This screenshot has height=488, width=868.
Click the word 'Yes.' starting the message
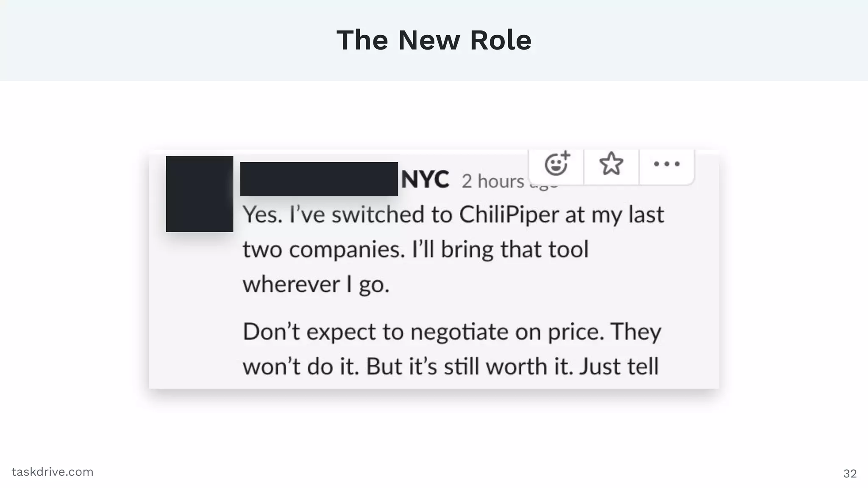262,215
